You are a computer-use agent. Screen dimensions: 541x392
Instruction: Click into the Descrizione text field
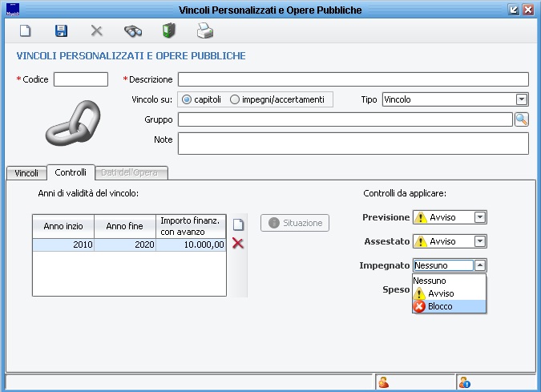click(353, 79)
